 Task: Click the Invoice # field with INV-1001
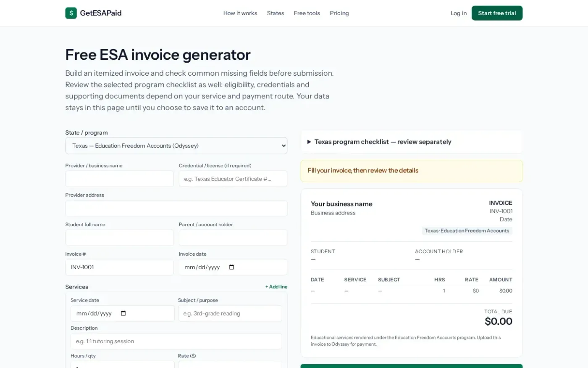coord(120,267)
